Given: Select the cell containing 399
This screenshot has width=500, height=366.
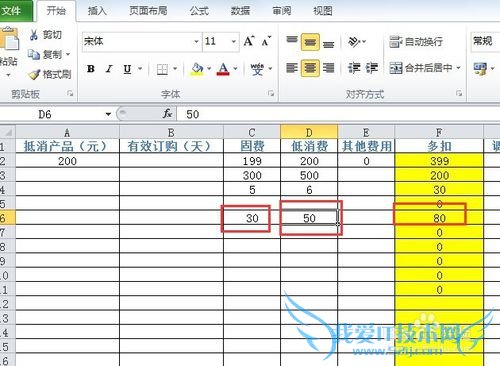Looking at the screenshot, I should 439,161.
